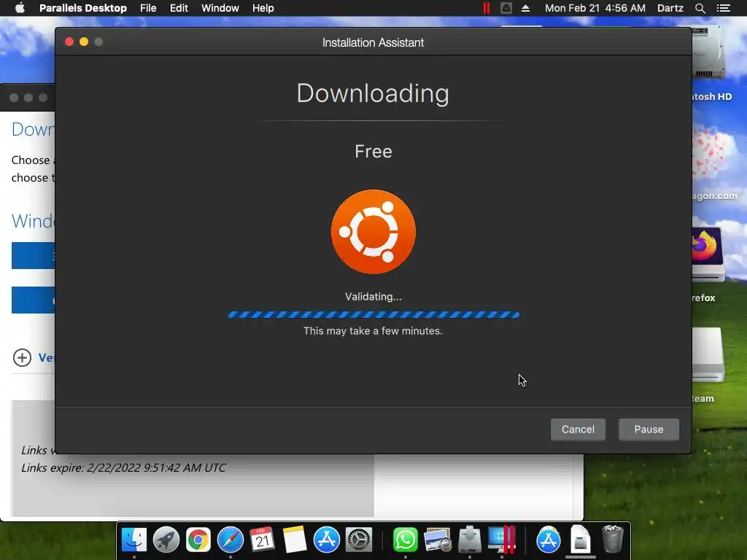Select the Steam disk icon on desktop
The width and height of the screenshot is (747, 560).
click(x=708, y=355)
